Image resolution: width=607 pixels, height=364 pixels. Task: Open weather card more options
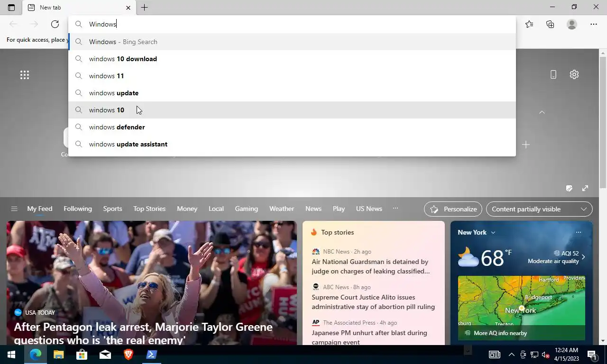click(x=578, y=232)
